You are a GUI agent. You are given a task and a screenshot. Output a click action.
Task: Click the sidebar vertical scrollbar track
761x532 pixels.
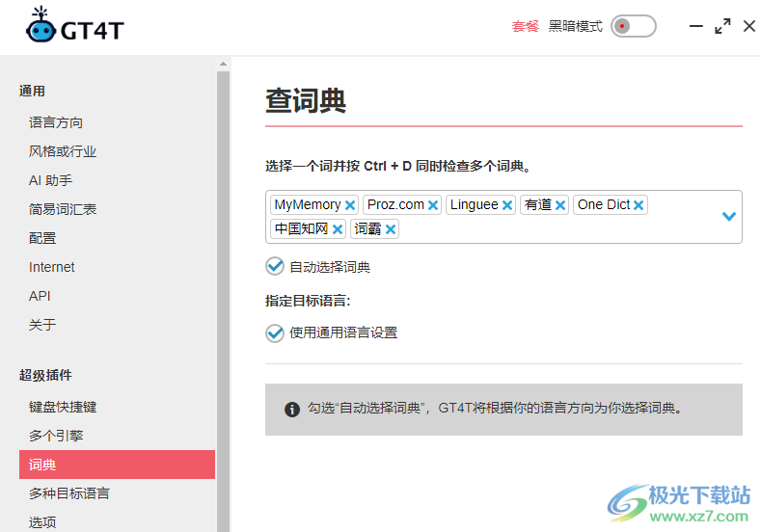pyautogui.click(x=223, y=301)
